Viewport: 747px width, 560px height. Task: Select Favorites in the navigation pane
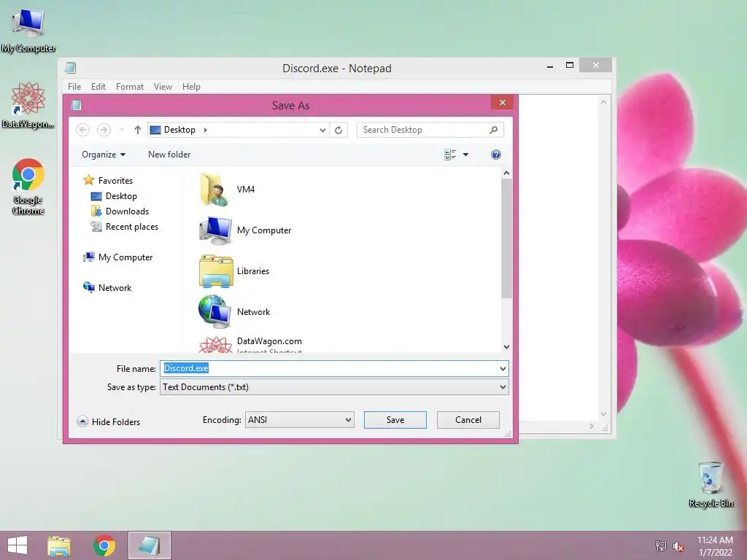click(x=108, y=181)
